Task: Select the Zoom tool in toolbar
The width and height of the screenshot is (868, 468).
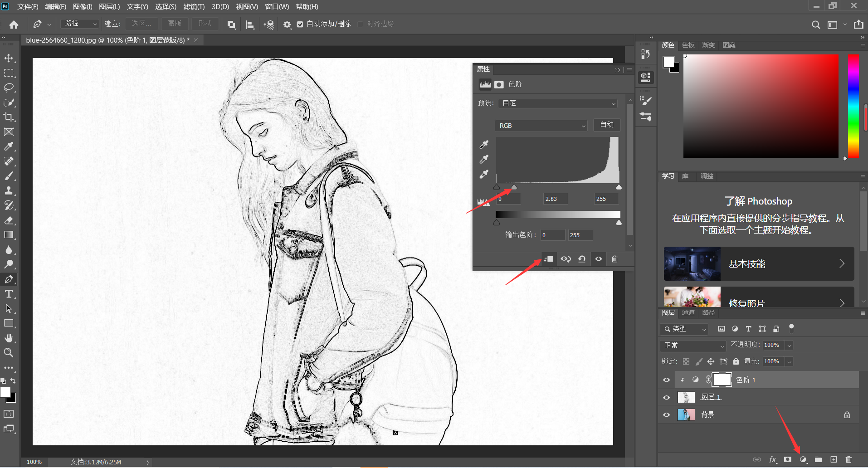Action: [x=9, y=353]
